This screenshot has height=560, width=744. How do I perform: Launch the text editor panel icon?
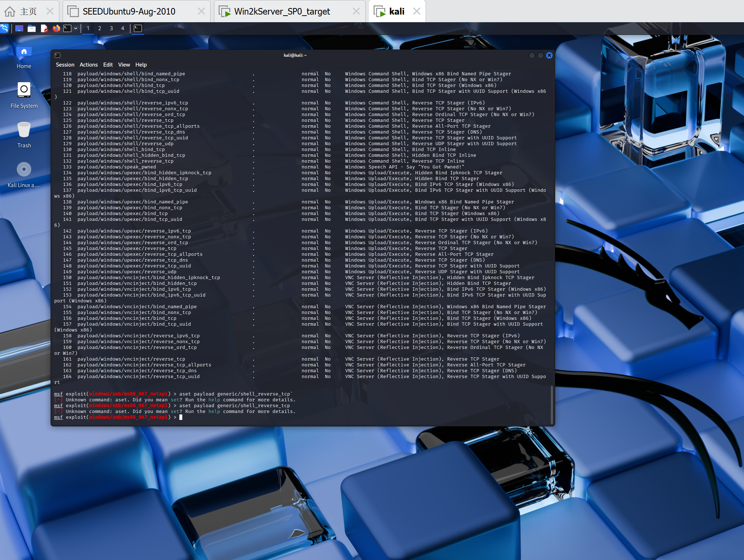point(44,28)
